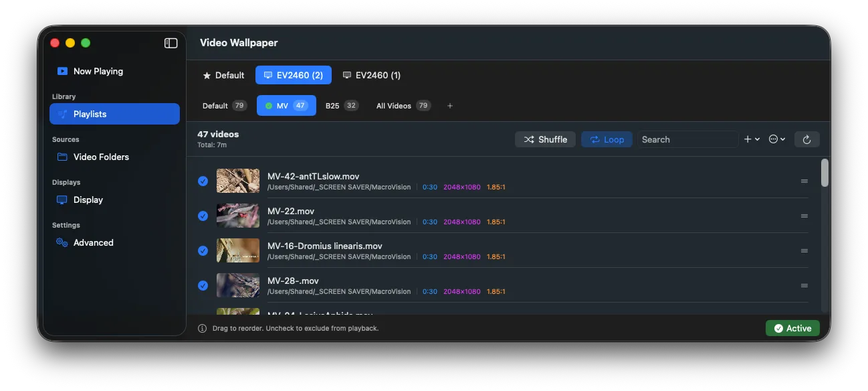Click the 2048×1080 resolution of MV-42-antTLslow.mov

462,187
